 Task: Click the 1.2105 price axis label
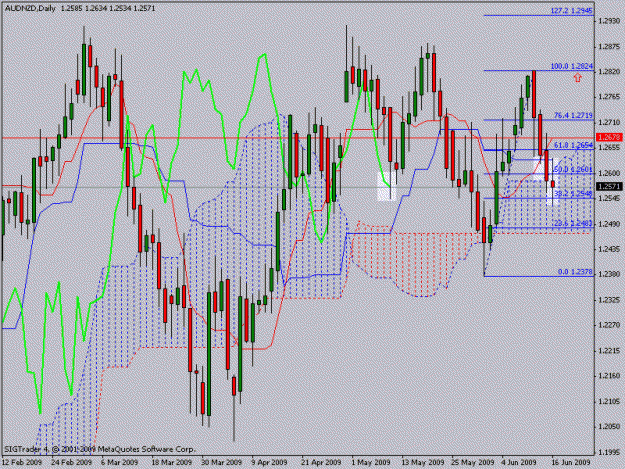coord(609,401)
